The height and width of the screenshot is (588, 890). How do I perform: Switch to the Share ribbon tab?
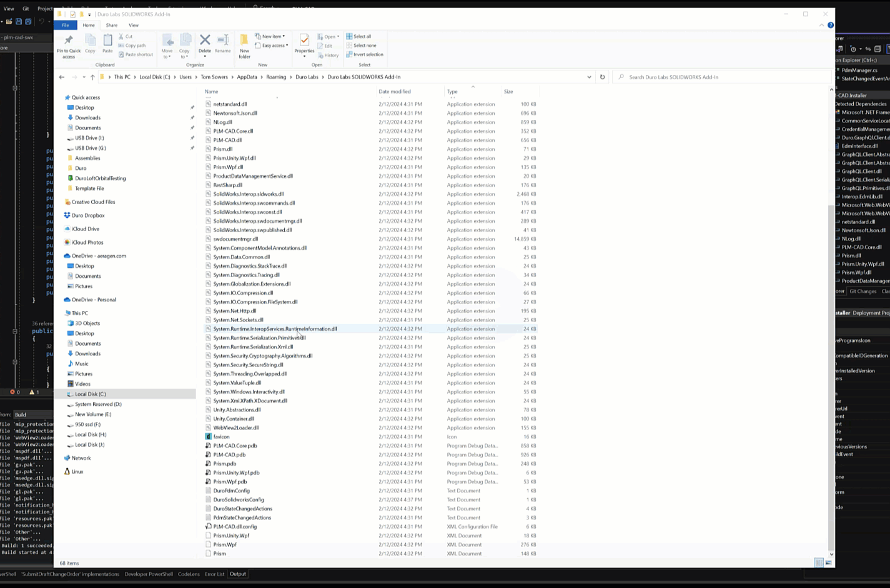[111, 25]
